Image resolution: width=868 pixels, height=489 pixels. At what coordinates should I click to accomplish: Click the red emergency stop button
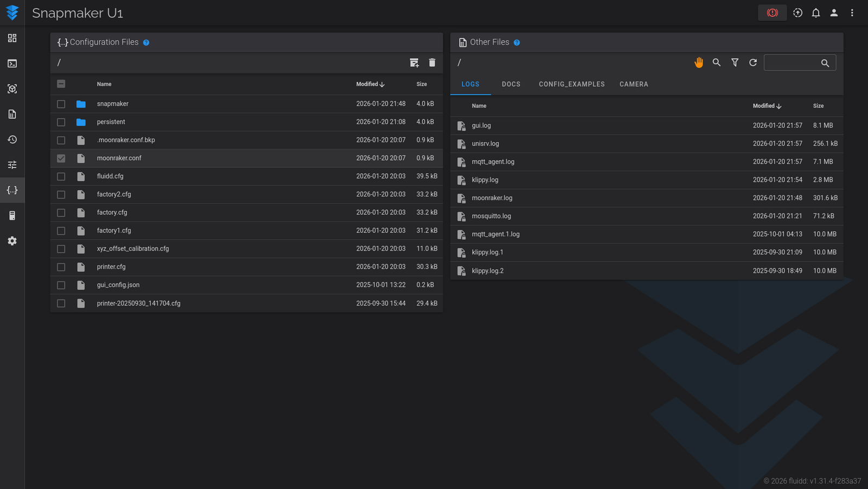click(772, 12)
